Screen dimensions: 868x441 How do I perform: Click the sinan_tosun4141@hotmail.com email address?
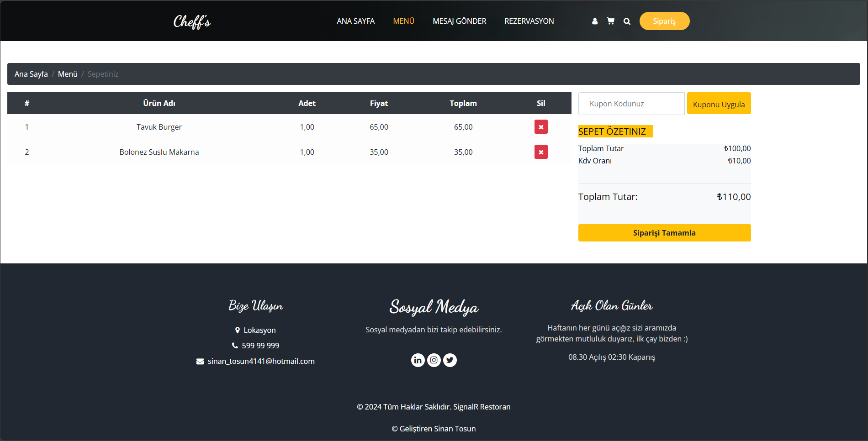[261, 361]
